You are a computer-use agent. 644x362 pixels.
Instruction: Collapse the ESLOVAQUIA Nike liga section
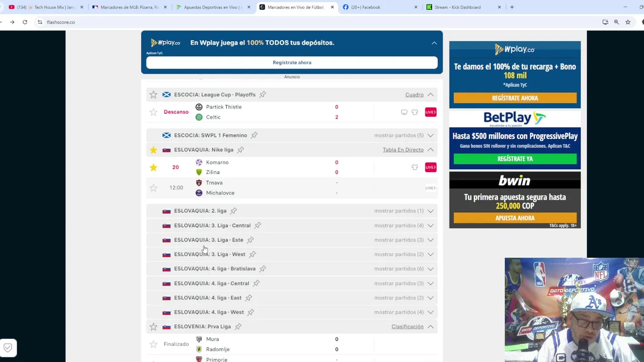(431, 150)
